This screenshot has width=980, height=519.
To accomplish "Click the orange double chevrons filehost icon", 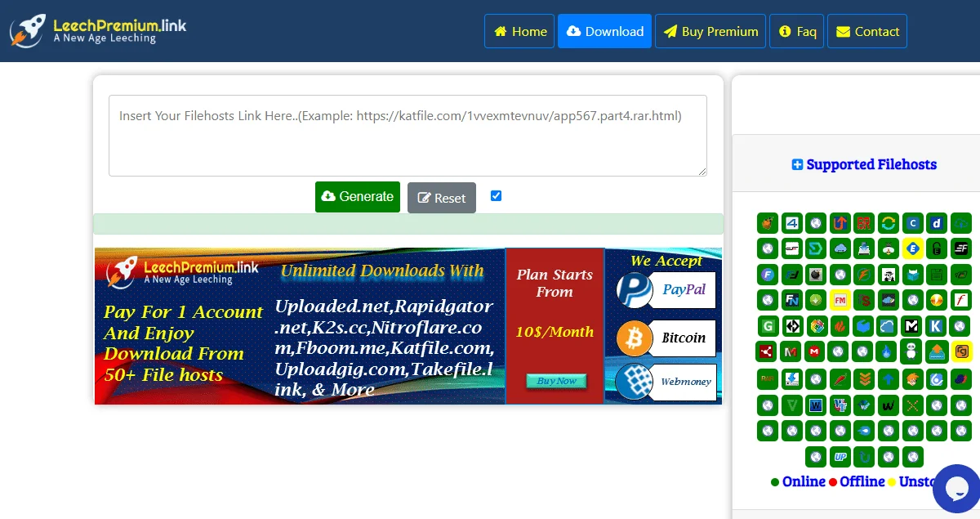I will [864, 378].
